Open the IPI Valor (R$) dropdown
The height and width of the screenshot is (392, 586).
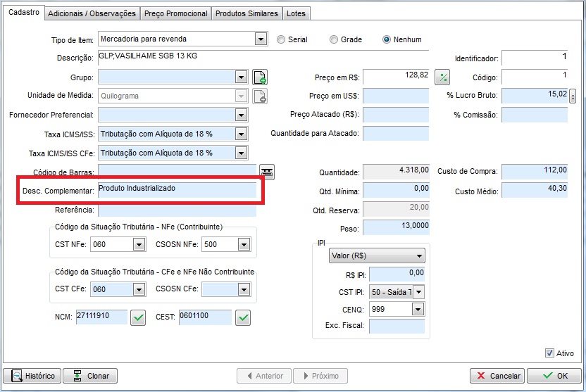377,256
